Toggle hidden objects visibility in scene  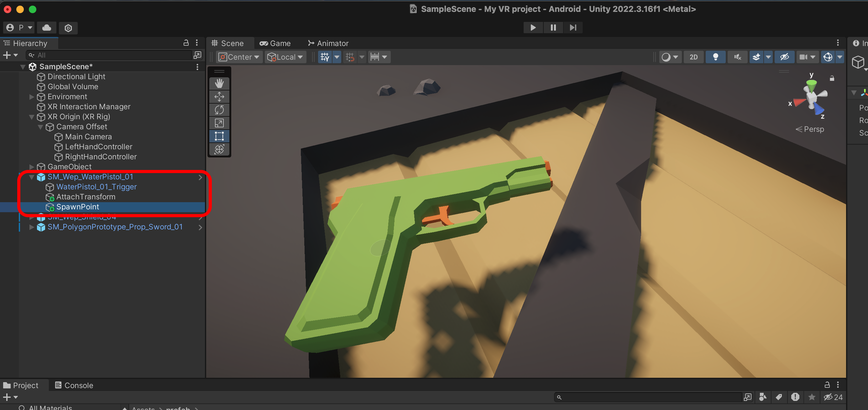[x=784, y=57]
